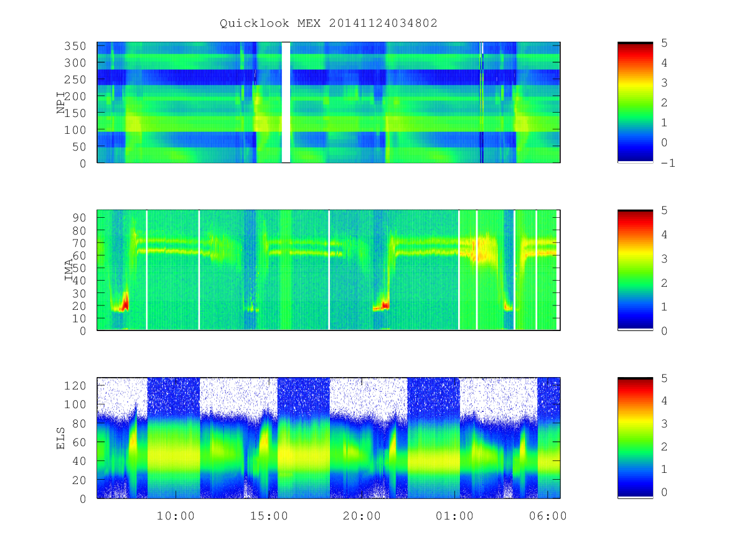Click the 0 label on IMA colorbar
Screen dimensions: 747x560
(664, 331)
